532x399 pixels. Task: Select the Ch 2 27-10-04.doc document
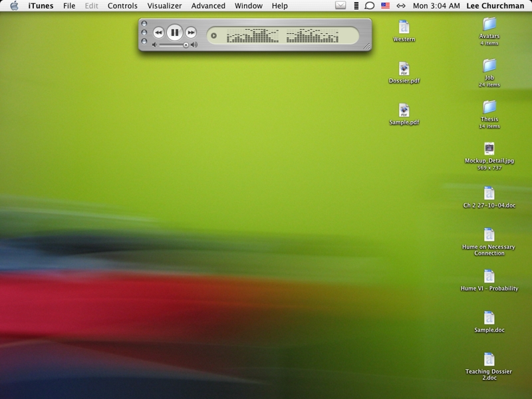pyautogui.click(x=489, y=194)
